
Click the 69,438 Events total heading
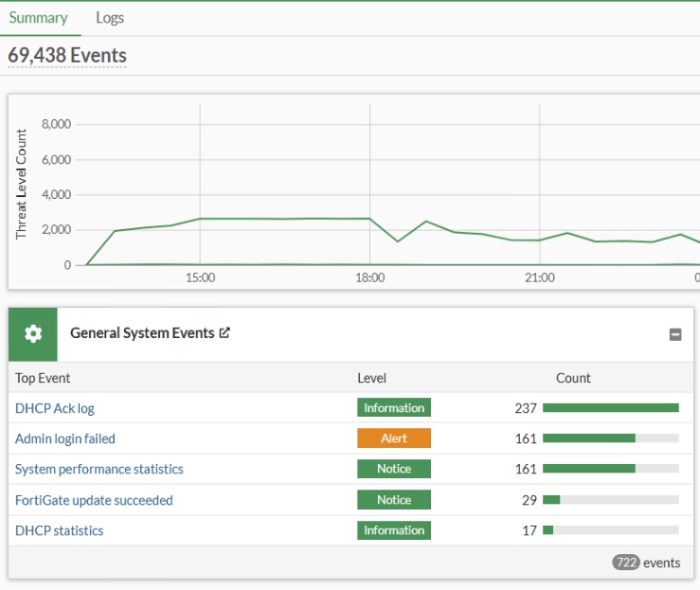click(67, 56)
